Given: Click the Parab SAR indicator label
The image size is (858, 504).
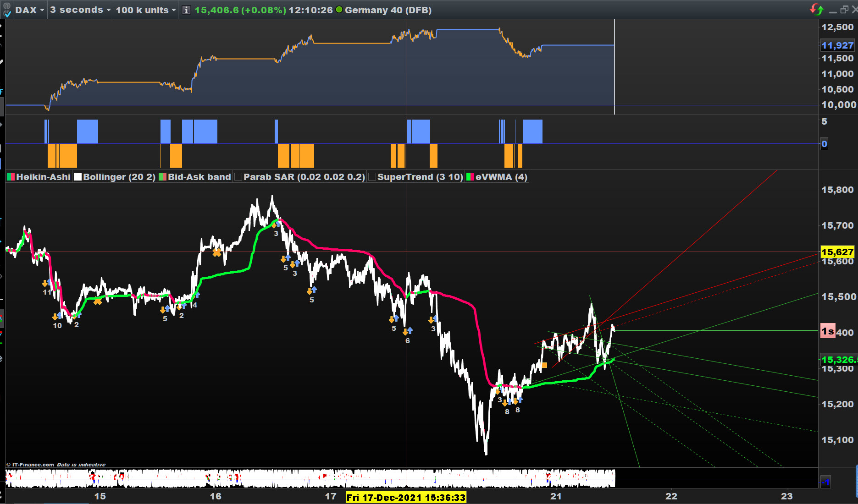Looking at the screenshot, I should pyautogui.click(x=304, y=177).
